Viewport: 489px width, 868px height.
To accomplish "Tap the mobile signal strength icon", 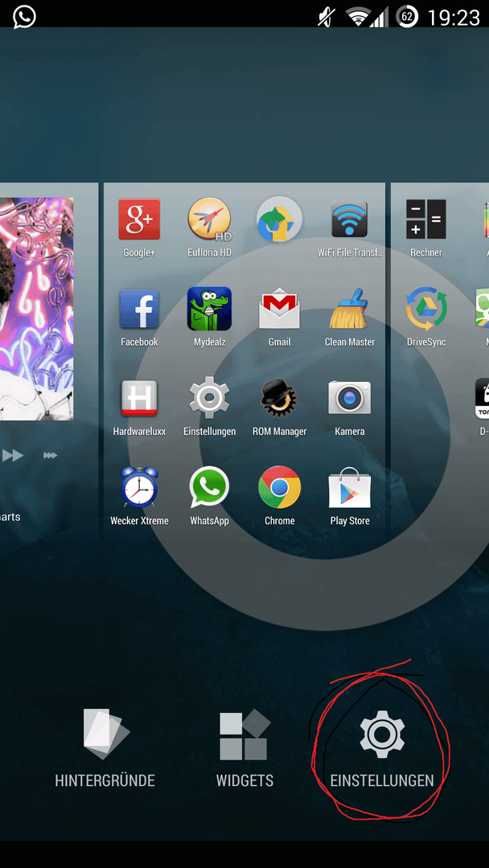I will (380, 17).
